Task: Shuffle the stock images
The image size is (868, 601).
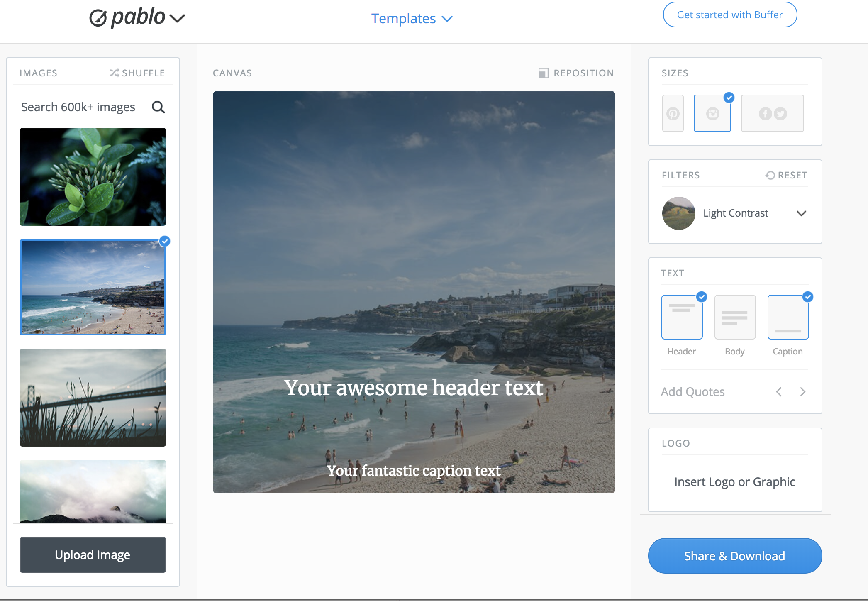Action: tap(137, 73)
